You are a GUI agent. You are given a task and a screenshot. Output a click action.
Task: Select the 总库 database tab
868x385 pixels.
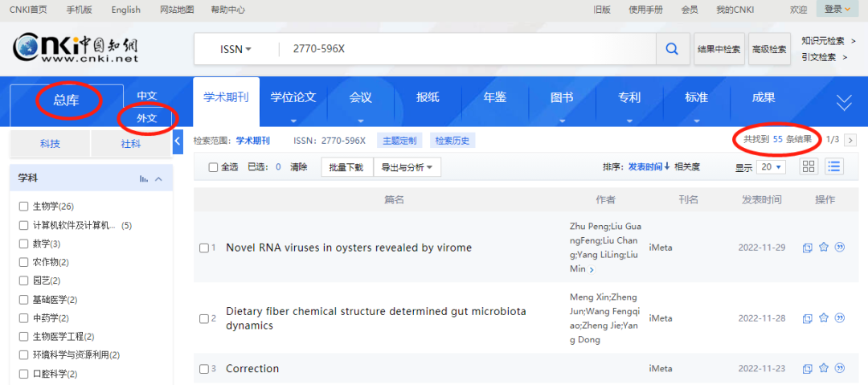pos(67,100)
